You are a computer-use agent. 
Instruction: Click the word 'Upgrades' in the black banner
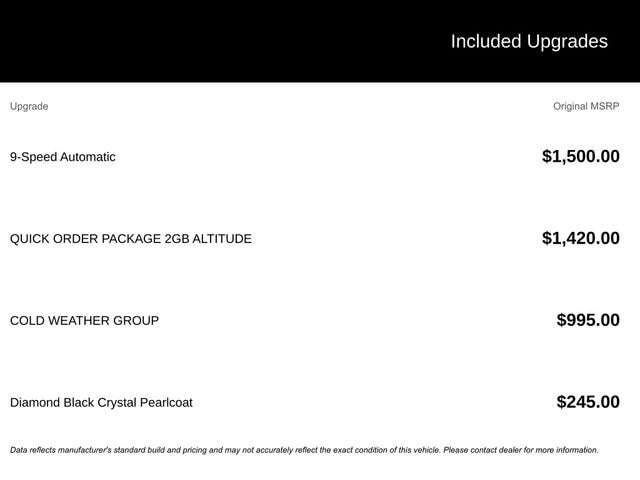(x=567, y=41)
